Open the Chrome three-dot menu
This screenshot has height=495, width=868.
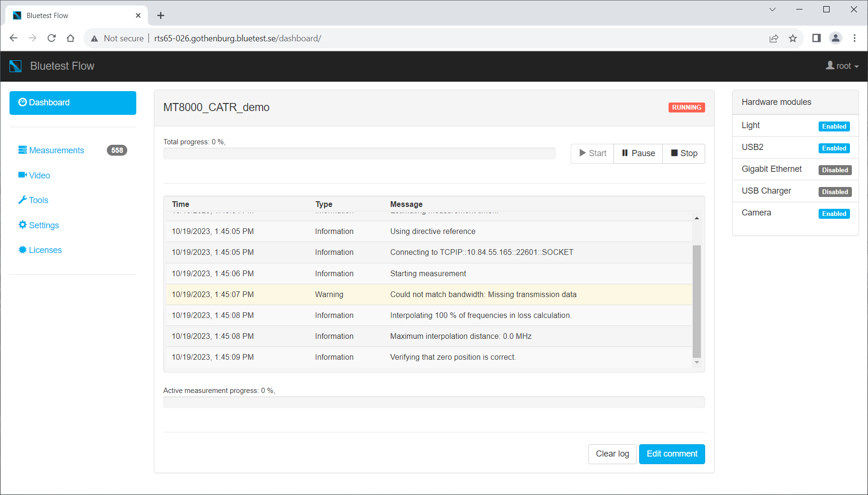point(854,38)
